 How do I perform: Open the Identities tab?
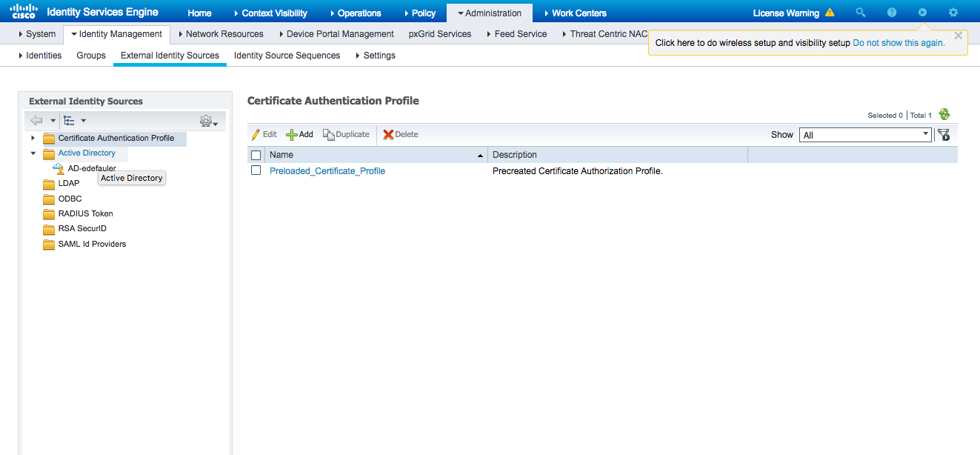(x=40, y=56)
